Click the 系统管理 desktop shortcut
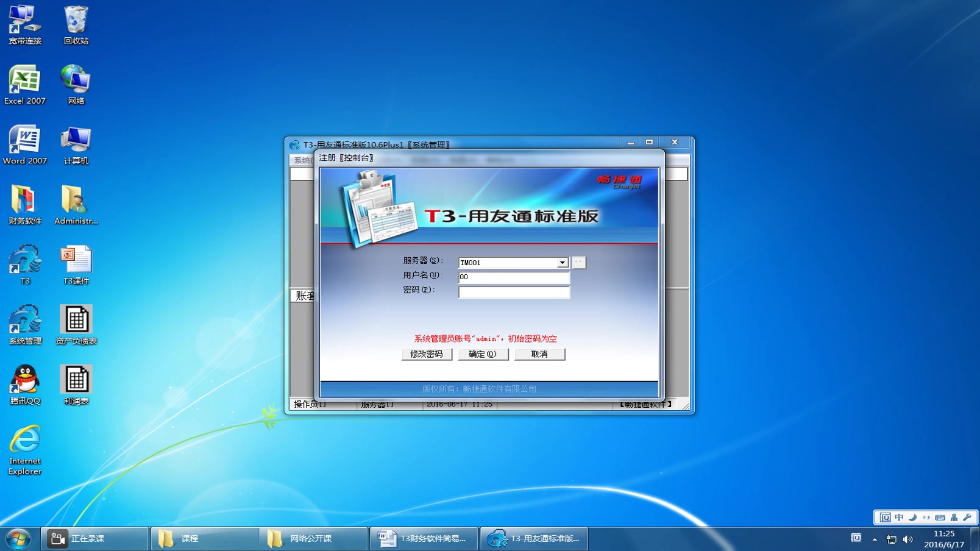The width and height of the screenshot is (980, 551). click(25, 324)
